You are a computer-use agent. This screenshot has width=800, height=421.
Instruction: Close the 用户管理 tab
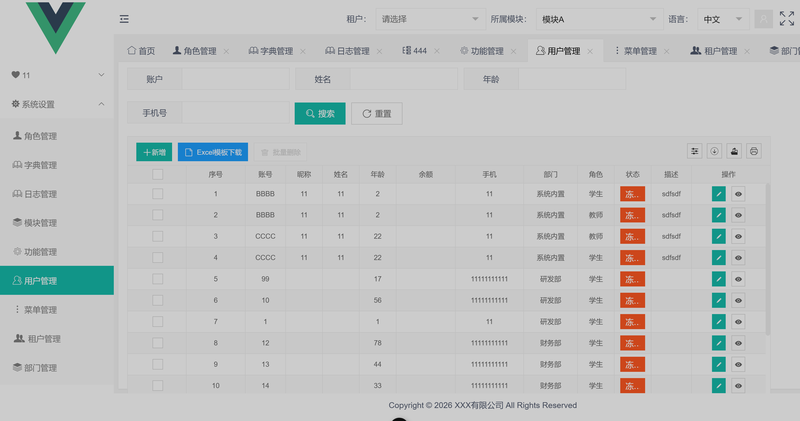(x=590, y=51)
